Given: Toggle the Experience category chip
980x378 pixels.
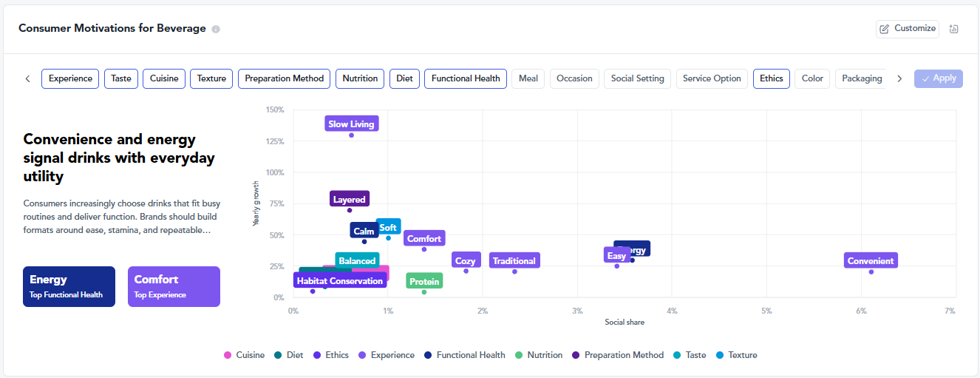Looking at the screenshot, I should 70,78.
